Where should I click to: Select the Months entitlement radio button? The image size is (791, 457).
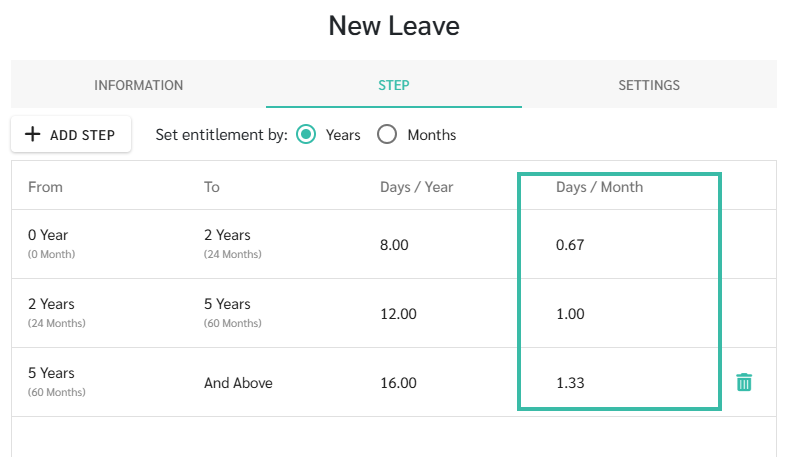(x=387, y=135)
